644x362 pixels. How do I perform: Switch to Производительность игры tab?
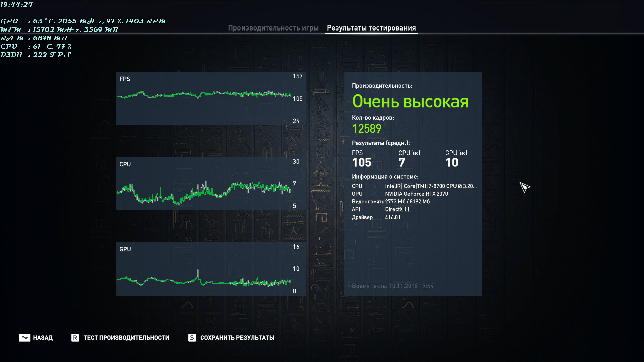point(273,28)
